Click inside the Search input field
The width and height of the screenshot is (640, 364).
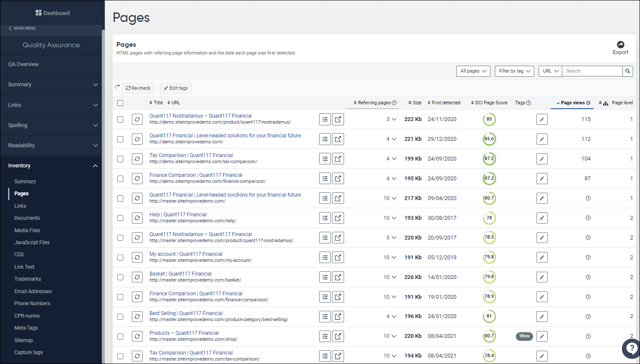[x=592, y=71]
